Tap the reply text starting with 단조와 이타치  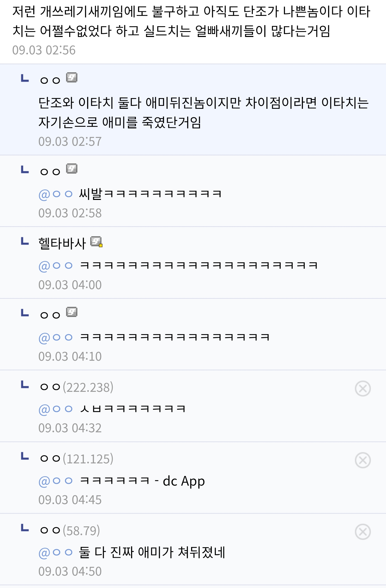pyautogui.click(x=204, y=113)
